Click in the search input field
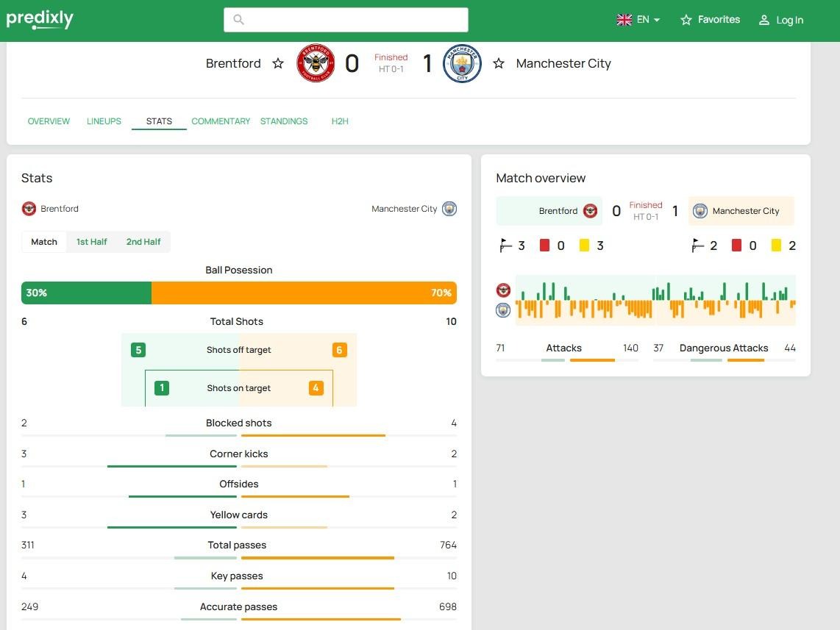 [x=353, y=20]
